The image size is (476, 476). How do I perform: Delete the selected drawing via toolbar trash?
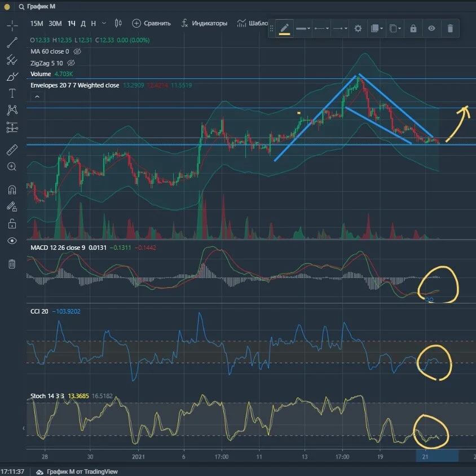(450, 29)
